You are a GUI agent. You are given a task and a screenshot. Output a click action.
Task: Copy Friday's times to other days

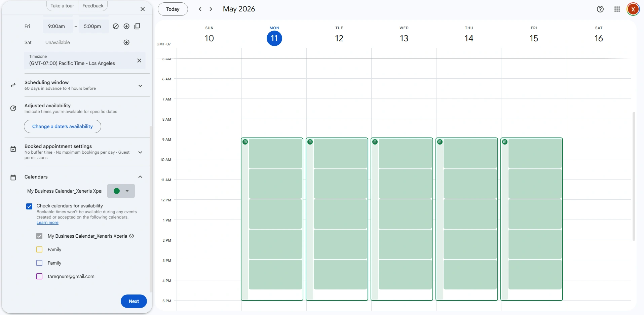pyautogui.click(x=137, y=26)
